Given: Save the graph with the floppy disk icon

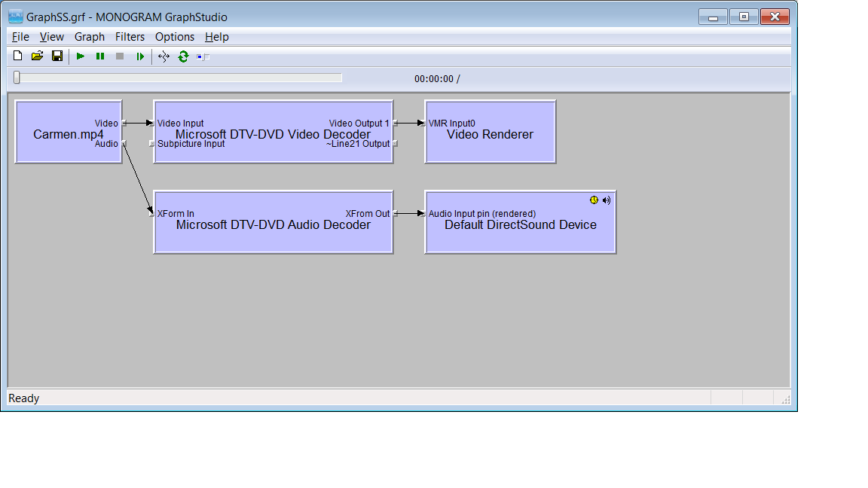Looking at the screenshot, I should click(x=57, y=56).
